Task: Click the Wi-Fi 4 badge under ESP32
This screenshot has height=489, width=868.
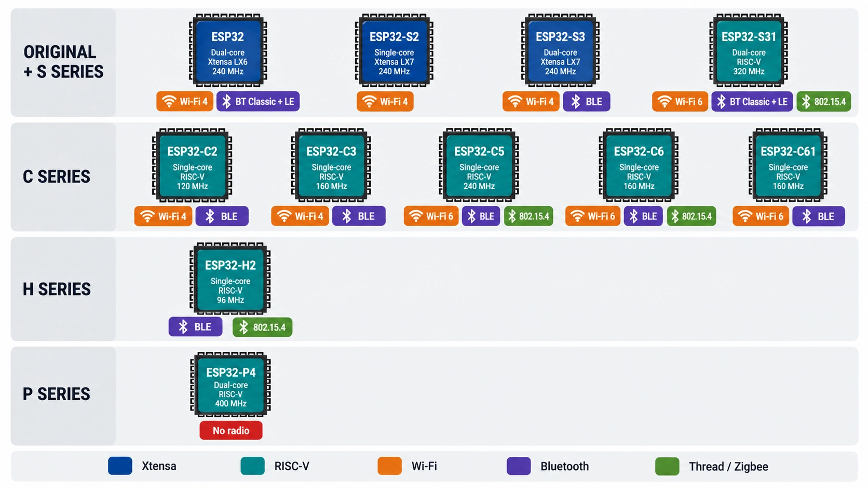Action: [x=185, y=101]
